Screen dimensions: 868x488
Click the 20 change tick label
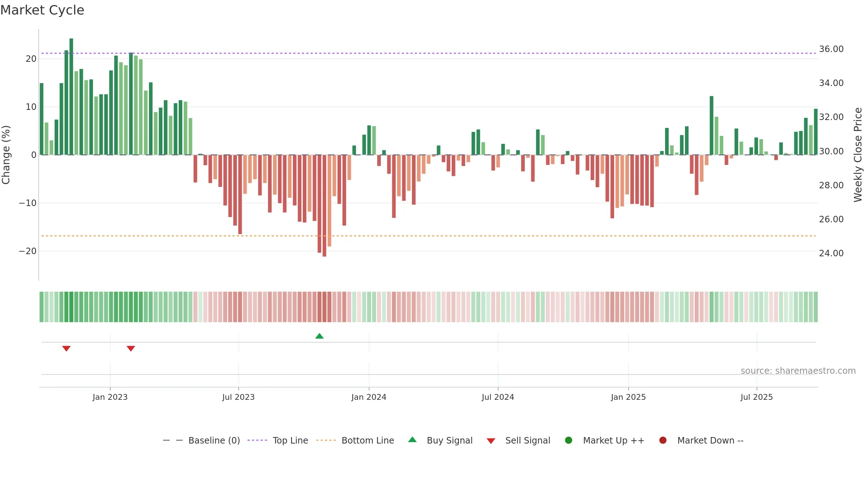(x=31, y=59)
